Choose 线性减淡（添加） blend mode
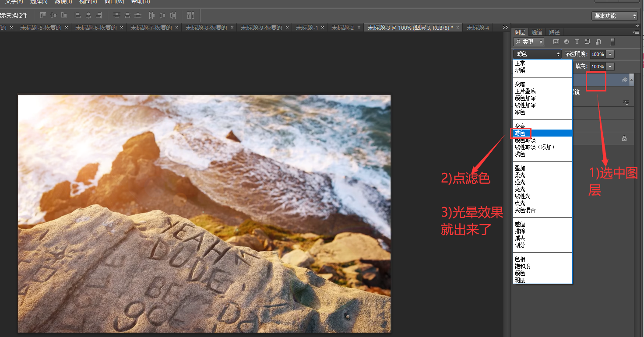644x337 pixels. click(x=542, y=147)
